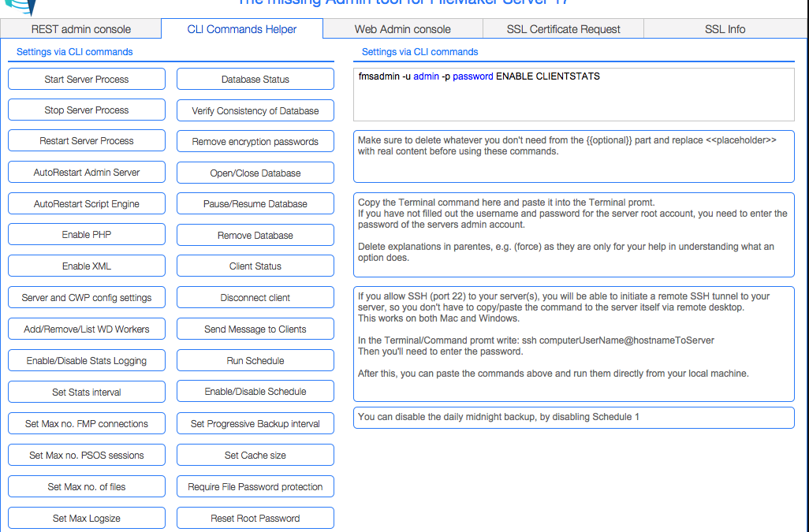Show the Client Status command
Screen dimensions: 809x532
(255, 266)
